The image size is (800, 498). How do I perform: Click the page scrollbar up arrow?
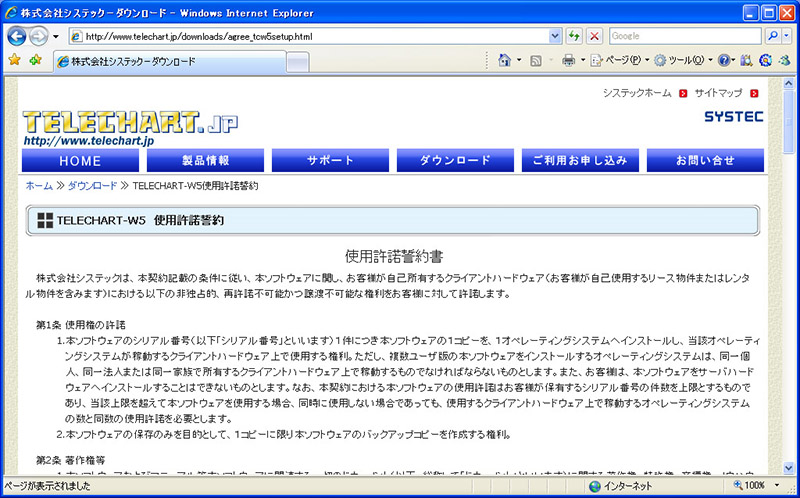coord(789,83)
